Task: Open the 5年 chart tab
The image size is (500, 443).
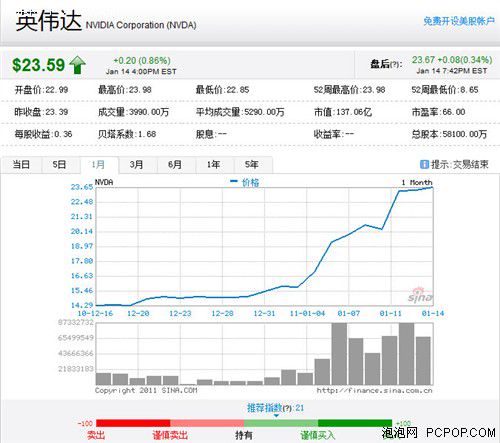Action: click(x=252, y=165)
